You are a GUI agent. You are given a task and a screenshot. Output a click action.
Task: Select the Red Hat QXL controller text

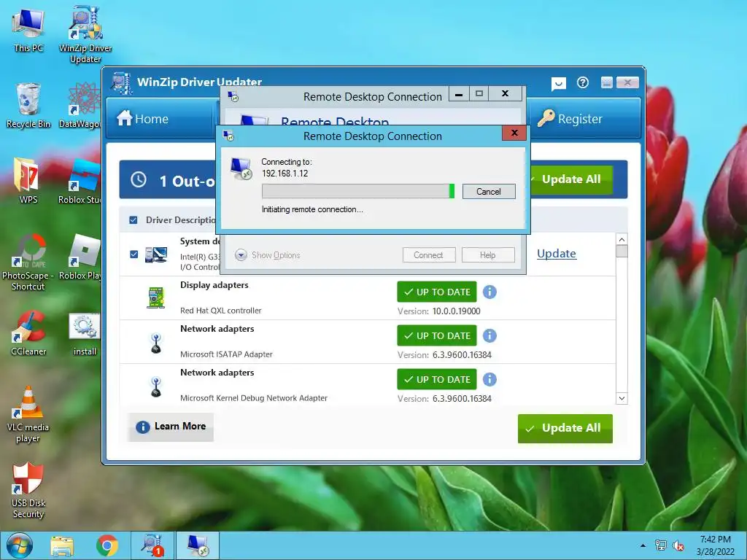[x=220, y=311]
